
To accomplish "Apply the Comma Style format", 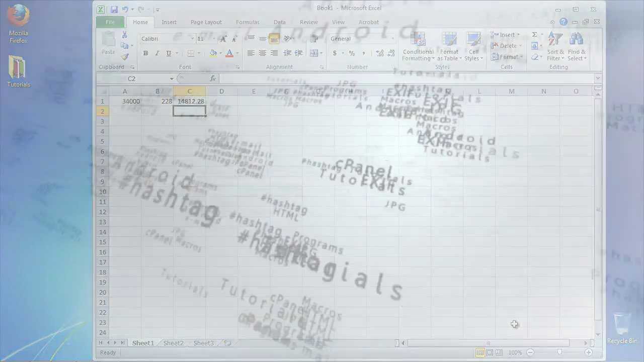I will pos(363,53).
